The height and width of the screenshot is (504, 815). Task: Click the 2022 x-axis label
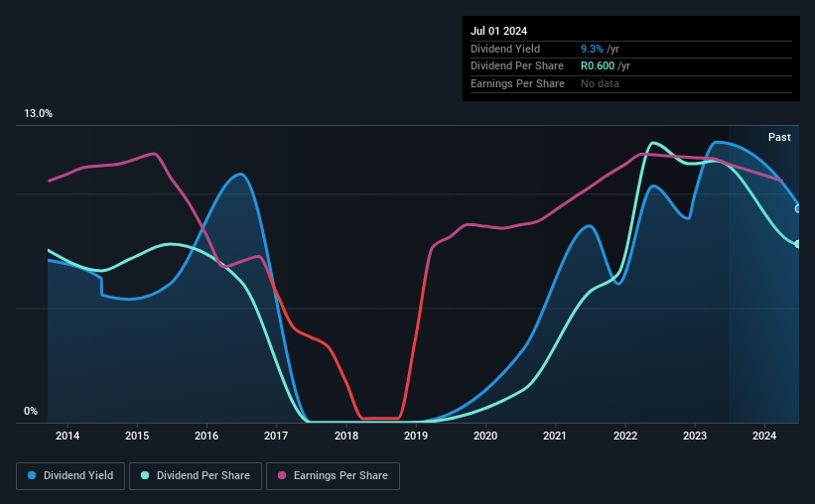pyautogui.click(x=625, y=436)
